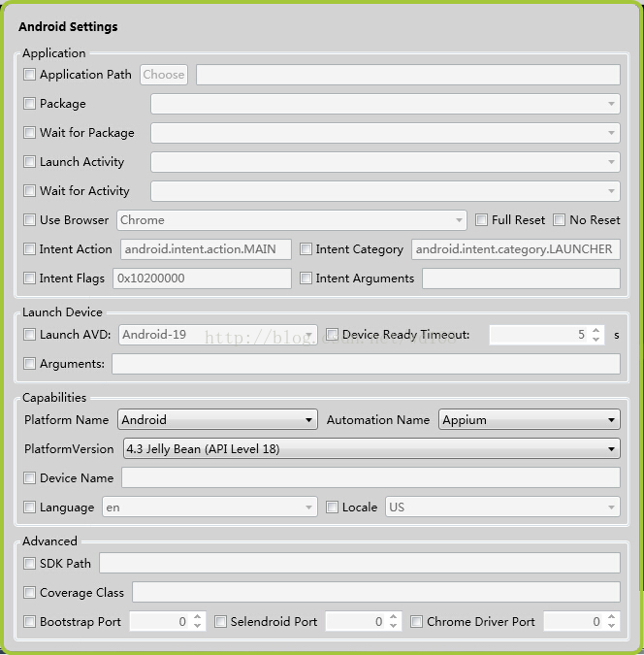Increment the Bootstrap Port value
This screenshot has width=644, height=655.
pyautogui.click(x=198, y=617)
